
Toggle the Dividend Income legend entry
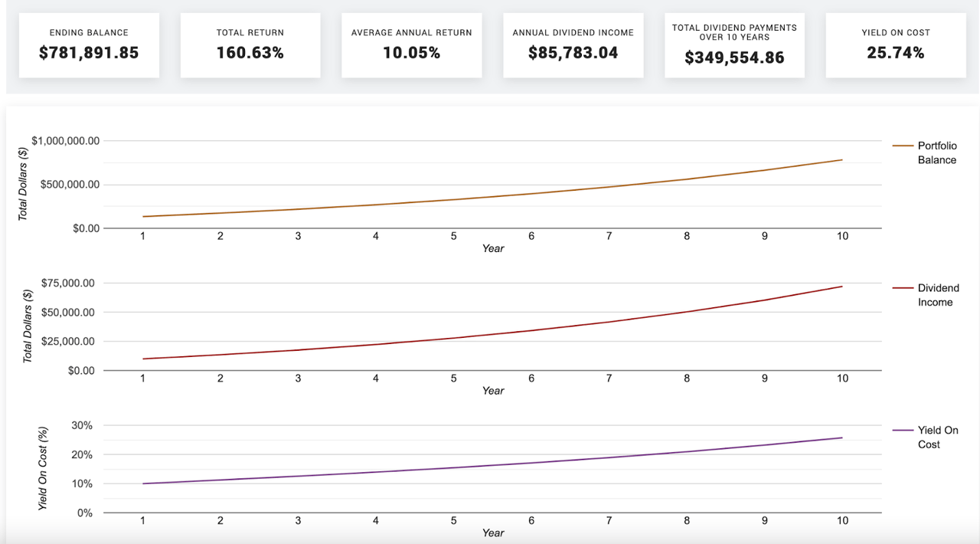click(929, 295)
